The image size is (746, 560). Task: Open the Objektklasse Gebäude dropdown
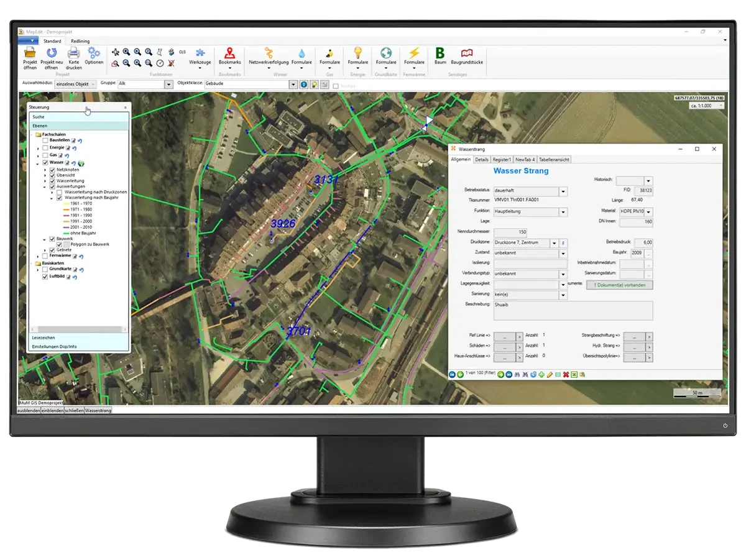pos(293,85)
